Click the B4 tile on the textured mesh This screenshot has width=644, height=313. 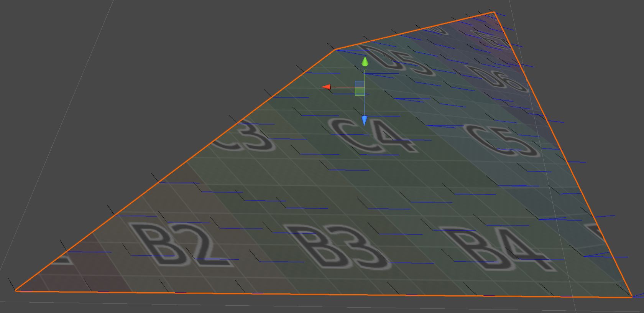pos(498,248)
